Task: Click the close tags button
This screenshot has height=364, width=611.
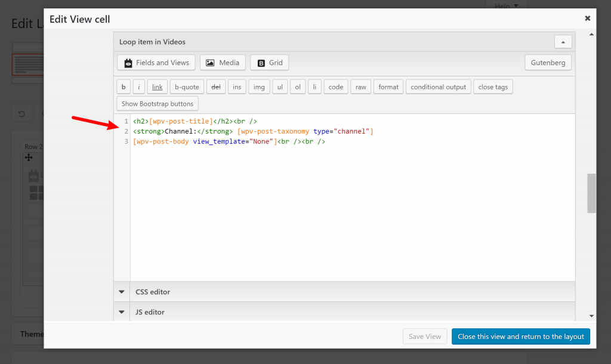Action: click(x=493, y=87)
